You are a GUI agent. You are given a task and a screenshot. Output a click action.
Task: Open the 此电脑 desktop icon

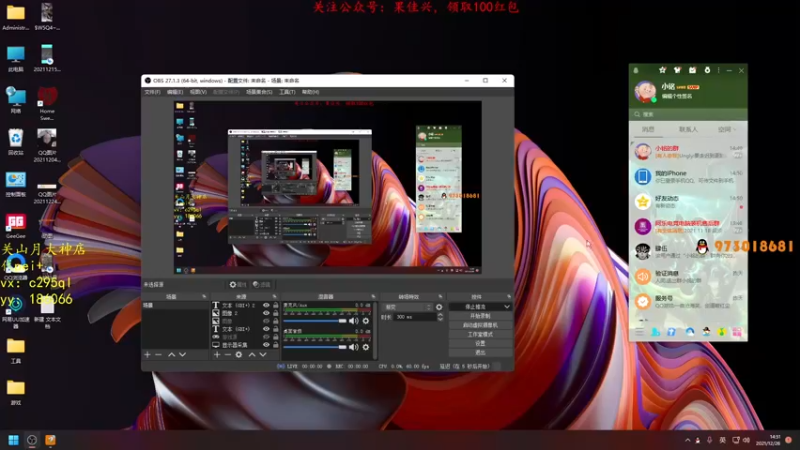(x=16, y=58)
